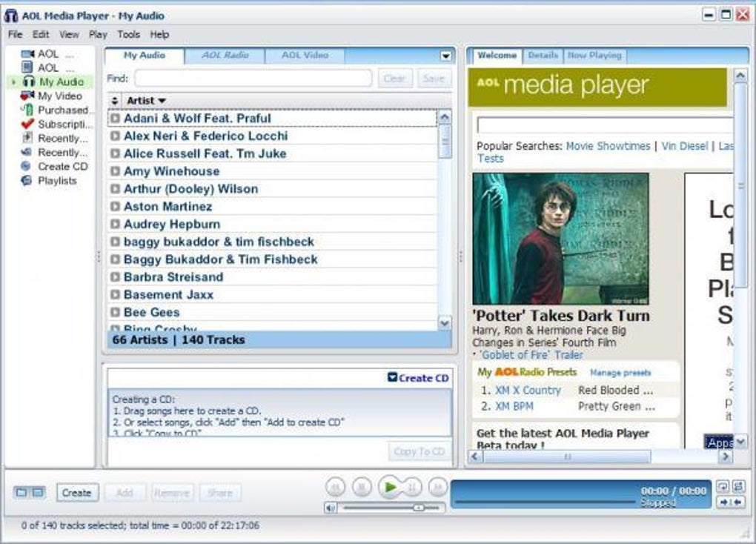The width and height of the screenshot is (756, 544).
Task: Expand the Audrey Hepburn artist entry
Action: [115, 225]
